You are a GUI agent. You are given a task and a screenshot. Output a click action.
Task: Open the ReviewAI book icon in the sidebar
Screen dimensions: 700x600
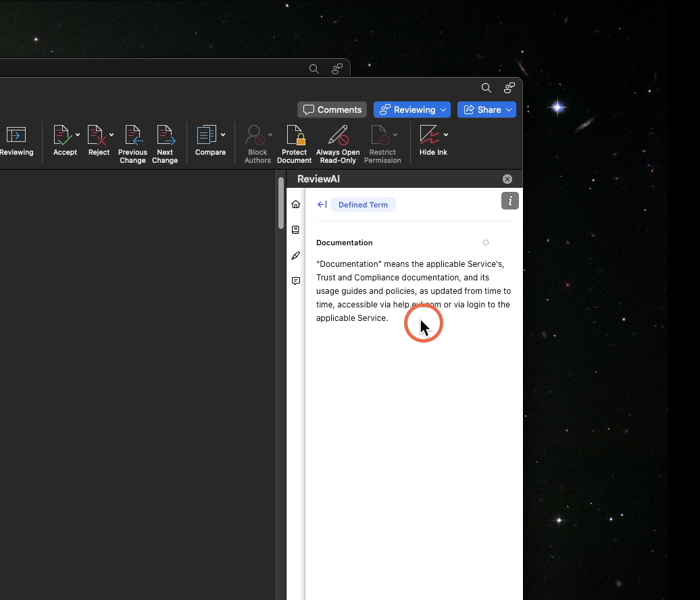tap(295, 230)
